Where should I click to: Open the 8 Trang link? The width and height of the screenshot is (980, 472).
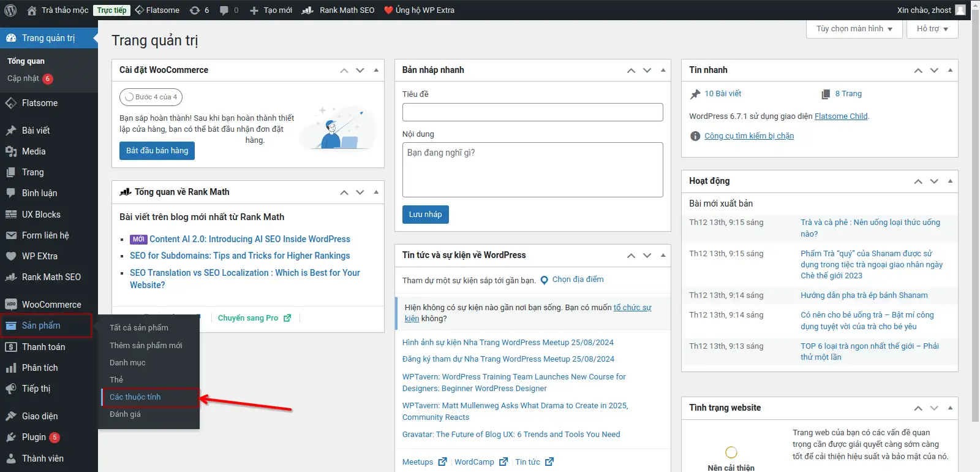click(x=848, y=94)
